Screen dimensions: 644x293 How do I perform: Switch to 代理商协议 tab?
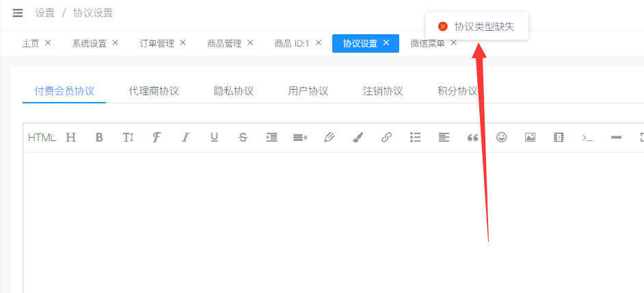(154, 91)
